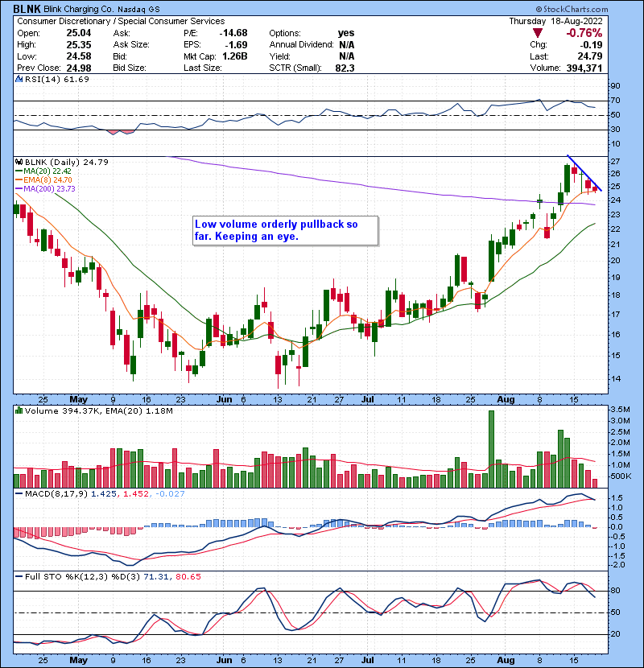644x668 pixels.
Task: Click the Nasdaq GS exchange label
Action: coord(139,9)
